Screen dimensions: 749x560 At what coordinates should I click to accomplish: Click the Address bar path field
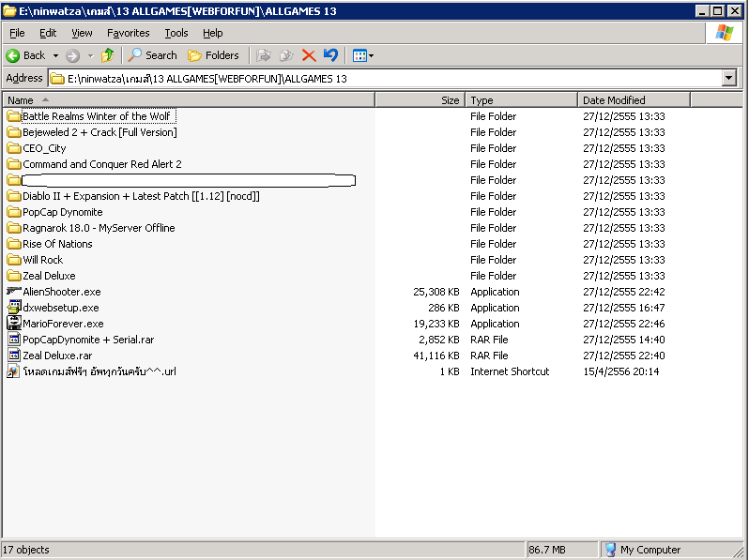(x=386, y=78)
